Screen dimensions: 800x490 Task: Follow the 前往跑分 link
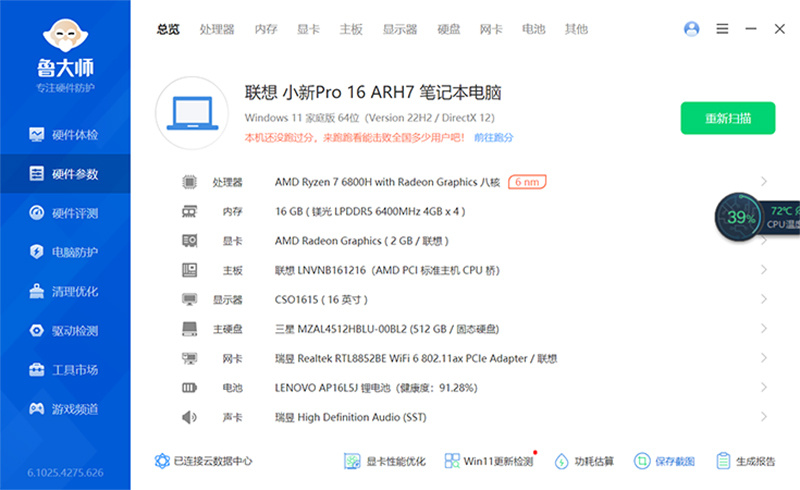[x=493, y=137]
